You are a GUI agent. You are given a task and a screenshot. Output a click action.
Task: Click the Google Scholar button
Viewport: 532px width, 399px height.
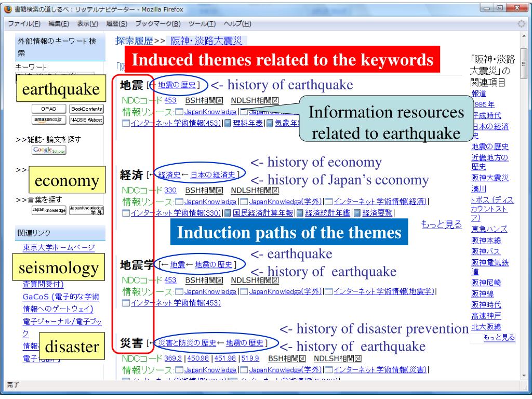click(49, 150)
